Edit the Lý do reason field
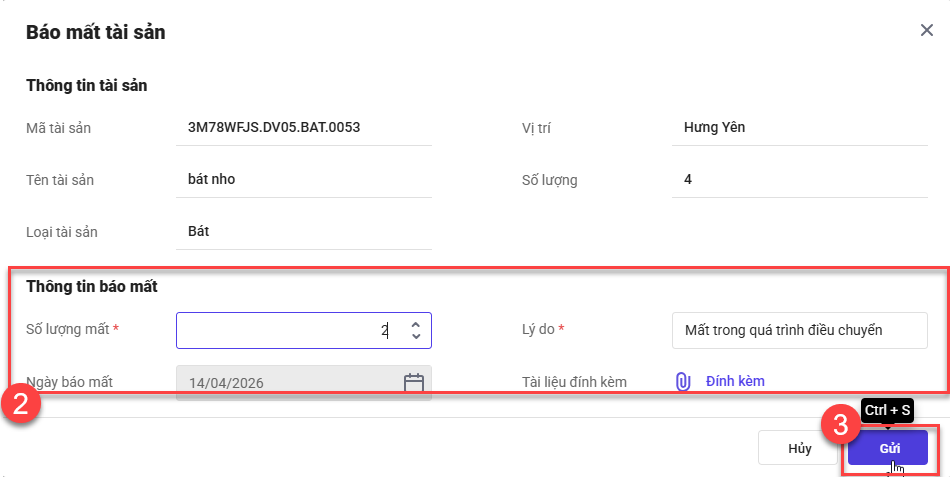The image size is (950, 477). (799, 330)
